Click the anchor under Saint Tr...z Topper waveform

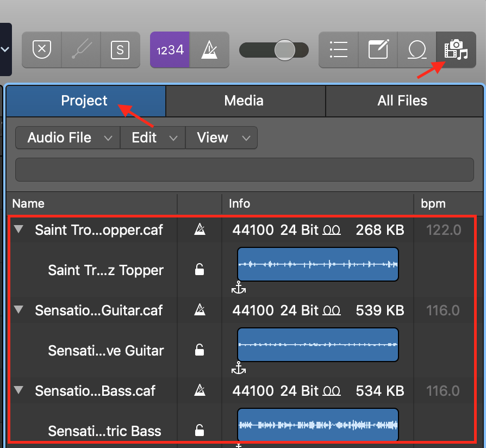tap(239, 288)
